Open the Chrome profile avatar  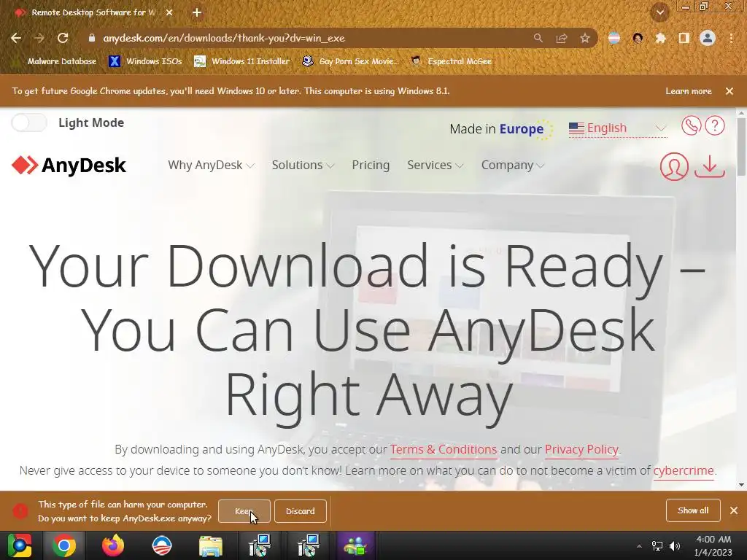coord(708,38)
